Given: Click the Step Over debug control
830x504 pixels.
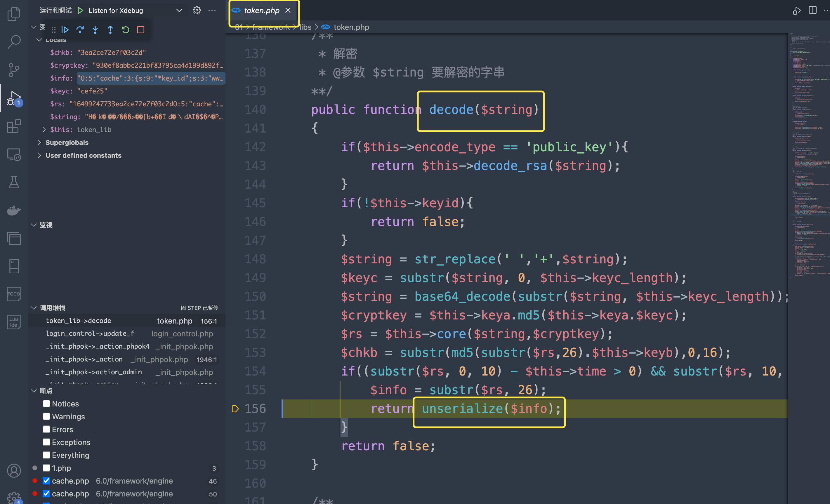Looking at the screenshot, I should (80, 30).
